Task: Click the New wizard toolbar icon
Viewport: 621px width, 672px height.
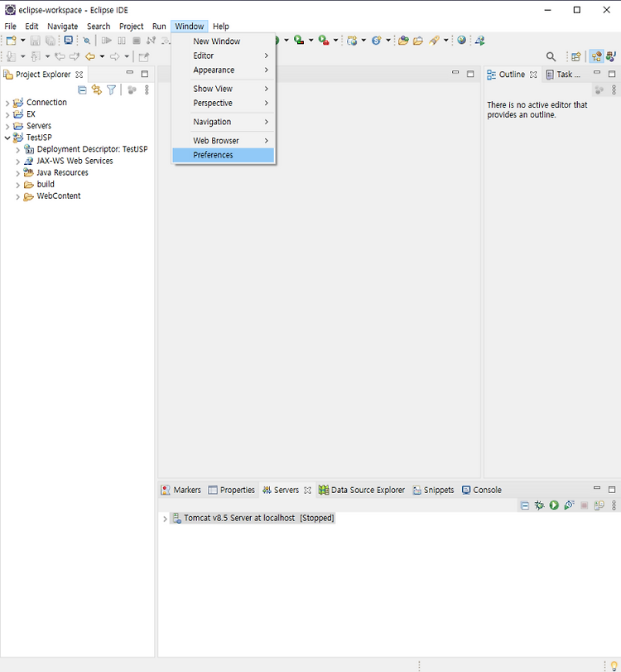Action: [11, 41]
